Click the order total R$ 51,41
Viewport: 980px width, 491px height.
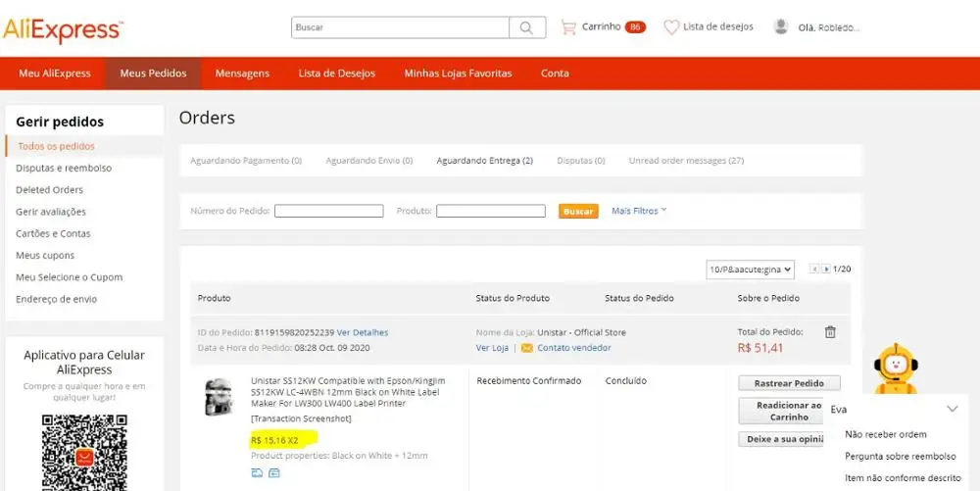[x=760, y=348]
